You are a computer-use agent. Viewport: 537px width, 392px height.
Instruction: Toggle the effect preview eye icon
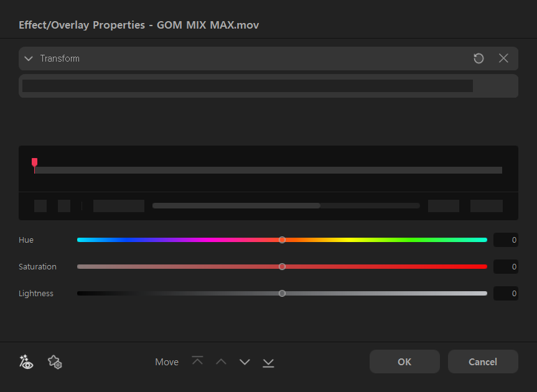point(26,362)
